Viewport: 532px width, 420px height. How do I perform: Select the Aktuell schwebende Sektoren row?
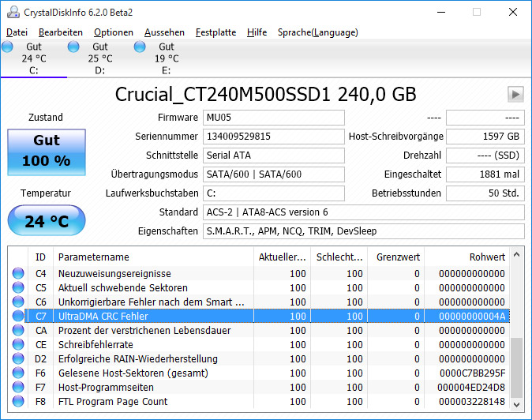259,287
